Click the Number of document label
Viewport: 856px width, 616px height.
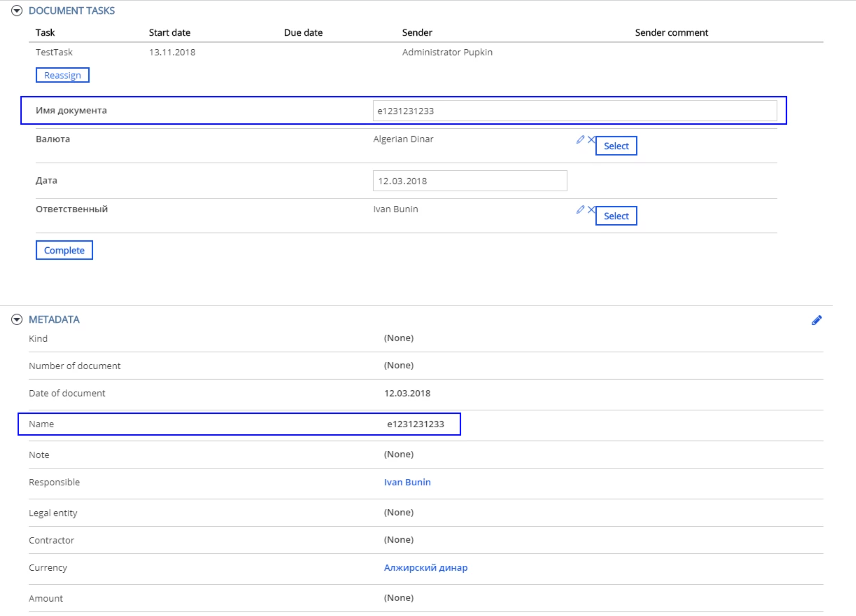click(75, 366)
